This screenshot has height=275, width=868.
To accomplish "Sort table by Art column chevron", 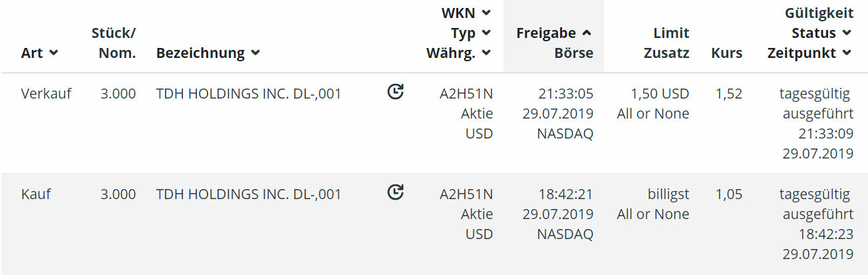I will point(53,53).
